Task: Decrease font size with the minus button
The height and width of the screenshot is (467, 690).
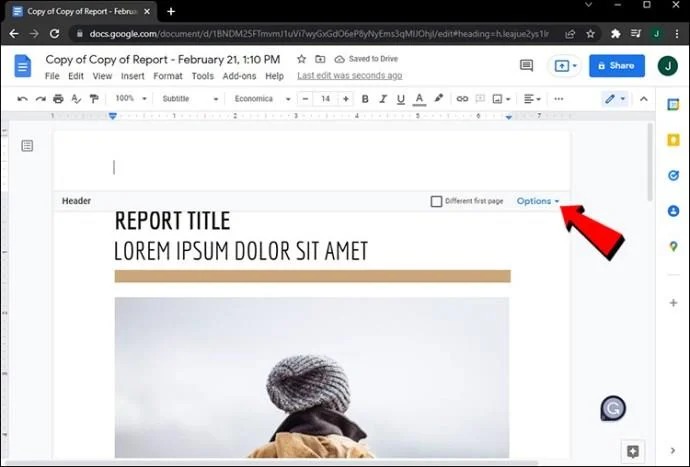Action: [305, 99]
